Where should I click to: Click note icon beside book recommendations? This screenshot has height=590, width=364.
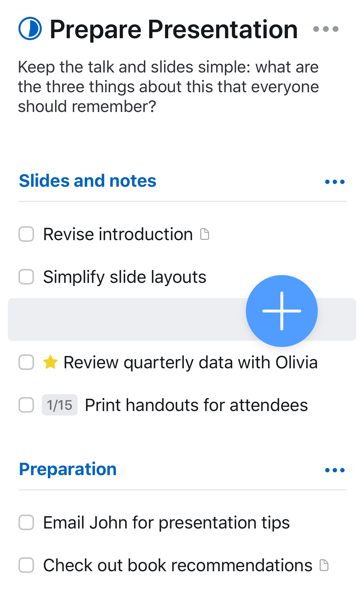coord(324,565)
